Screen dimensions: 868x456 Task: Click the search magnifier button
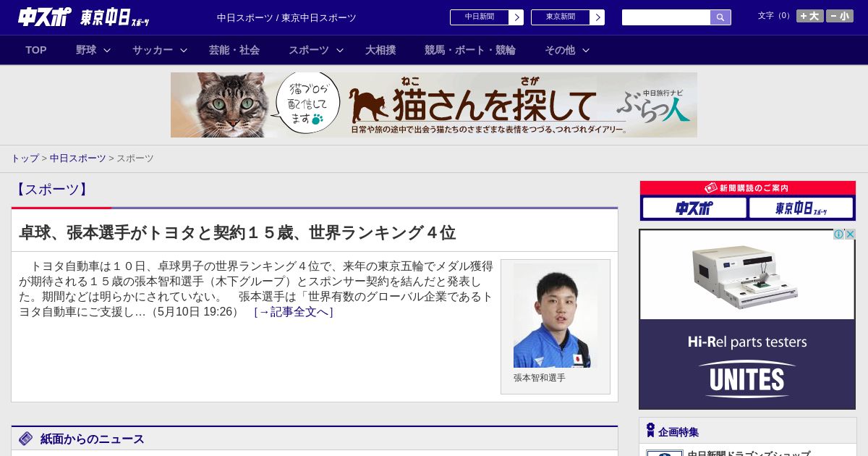pyautogui.click(x=720, y=17)
